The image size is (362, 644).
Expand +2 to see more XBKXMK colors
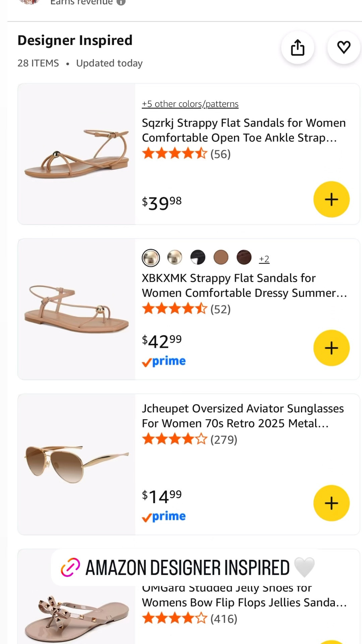[x=264, y=258]
